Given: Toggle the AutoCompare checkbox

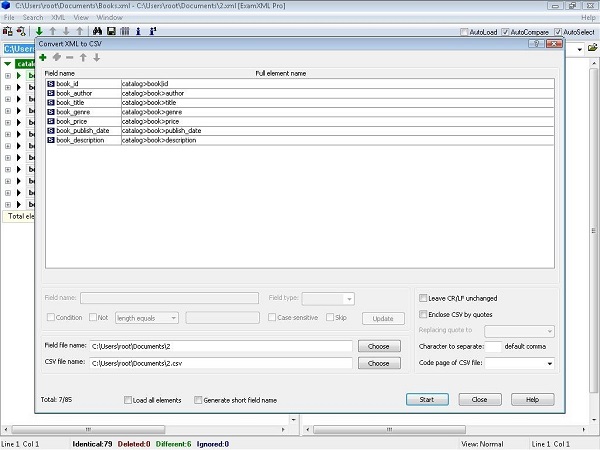Looking at the screenshot, I should [505, 32].
